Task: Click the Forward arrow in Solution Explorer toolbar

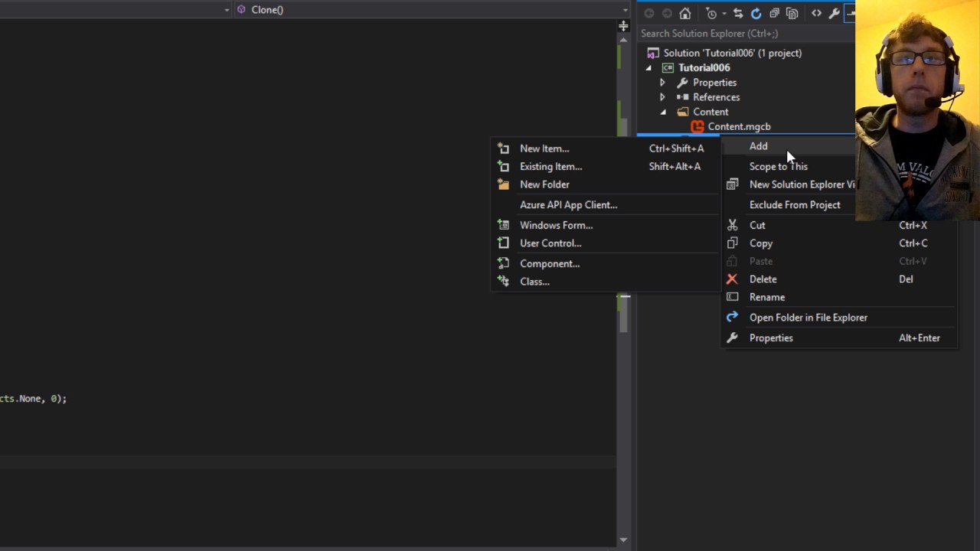Action: click(x=667, y=13)
